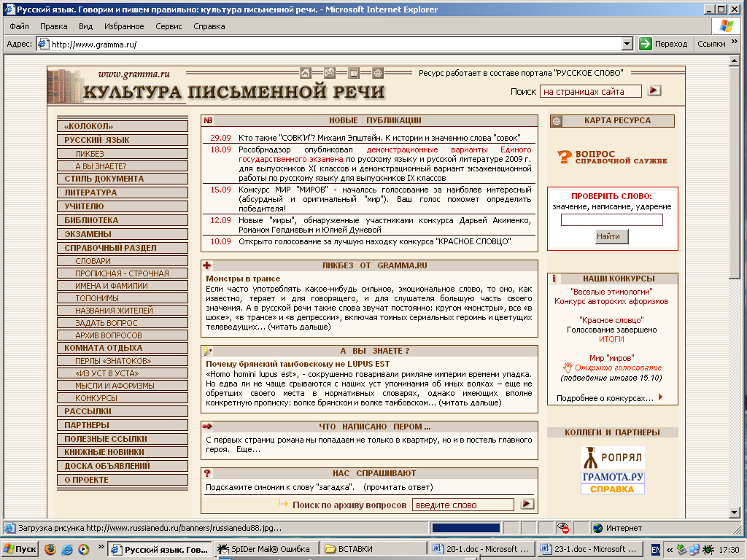This screenshot has height=560, width=747.
Task: Open the ЭКЗАМЕНЫ section
Action: [x=123, y=234]
